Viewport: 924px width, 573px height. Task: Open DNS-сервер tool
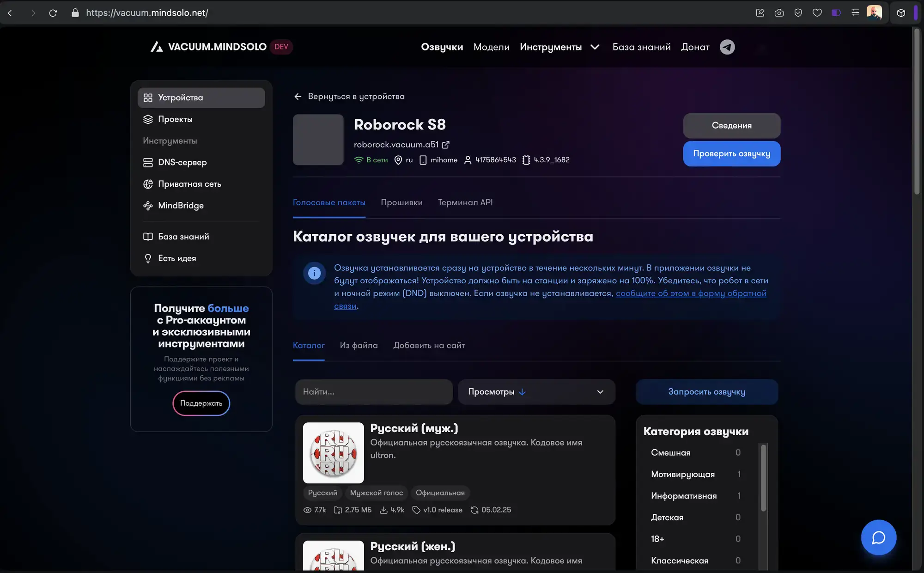[x=201, y=162]
